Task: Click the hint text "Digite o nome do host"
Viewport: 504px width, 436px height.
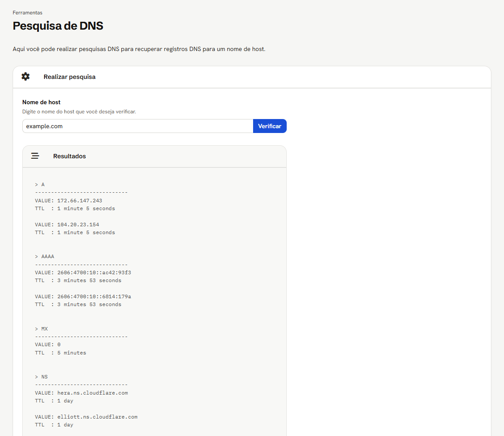Action: pos(79,112)
